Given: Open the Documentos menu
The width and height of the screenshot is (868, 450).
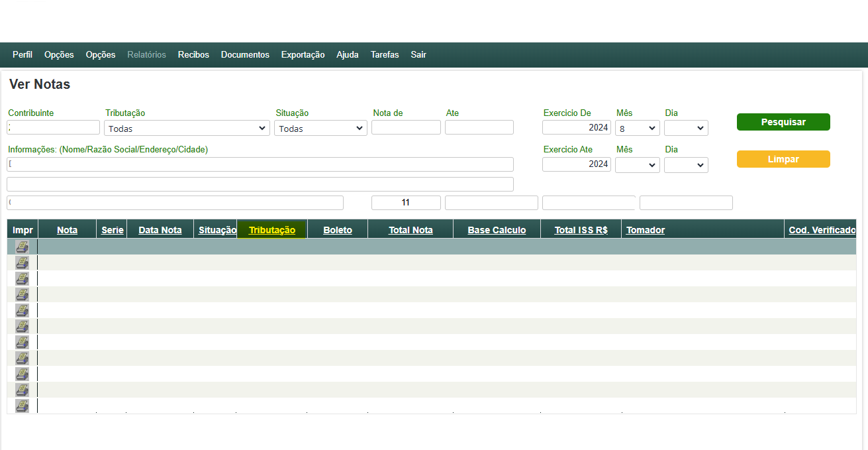Looking at the screenshot, I should tap(245, 55).
